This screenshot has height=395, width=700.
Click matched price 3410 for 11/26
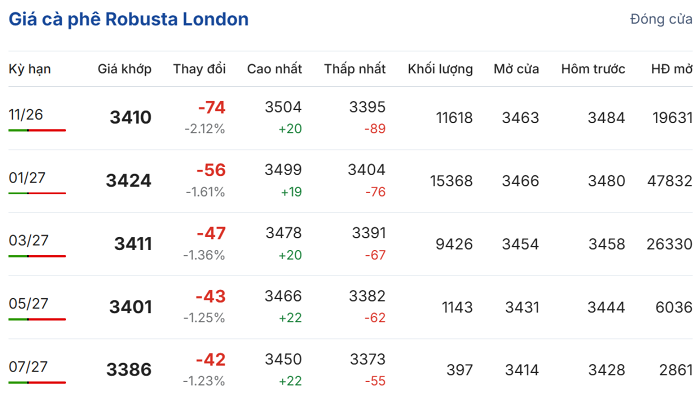(x=131, y=117)
